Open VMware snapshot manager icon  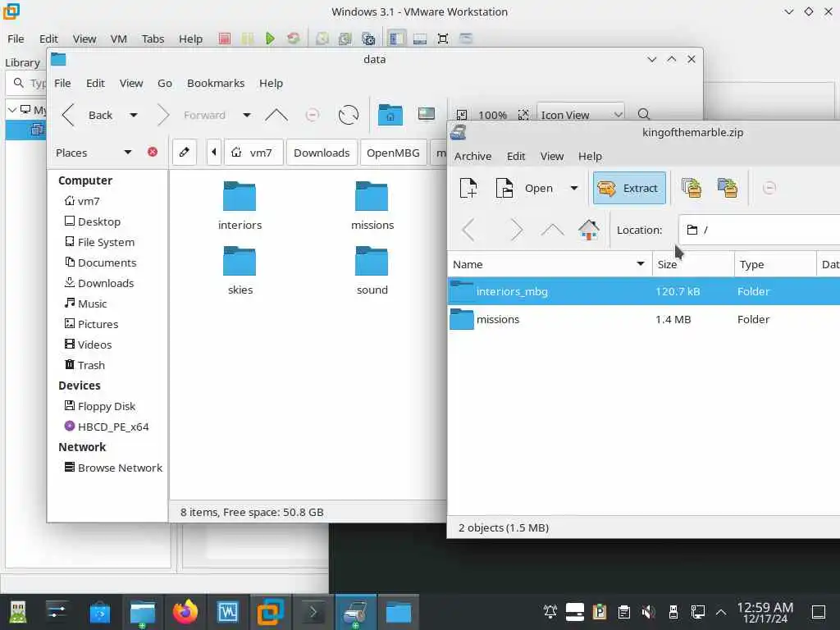[x=368, y=39]
